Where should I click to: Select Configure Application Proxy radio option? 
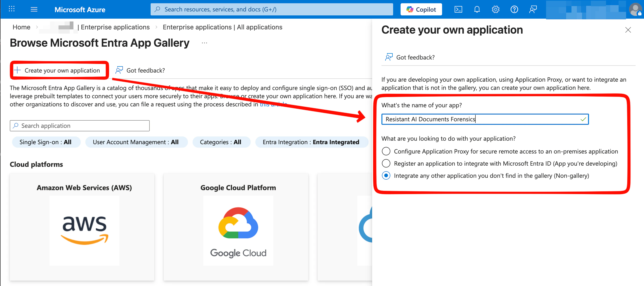click(x=386, y=151)
